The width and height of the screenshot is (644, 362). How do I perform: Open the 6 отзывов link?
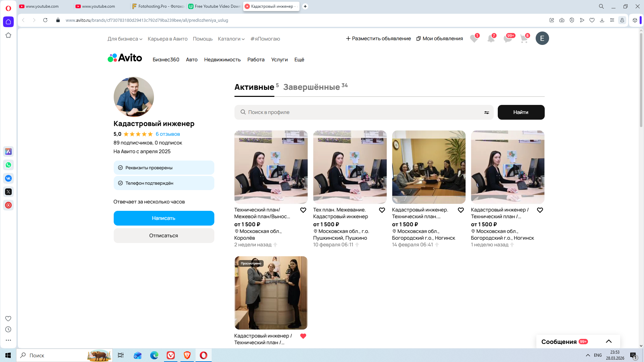click(x=168, y=134)
